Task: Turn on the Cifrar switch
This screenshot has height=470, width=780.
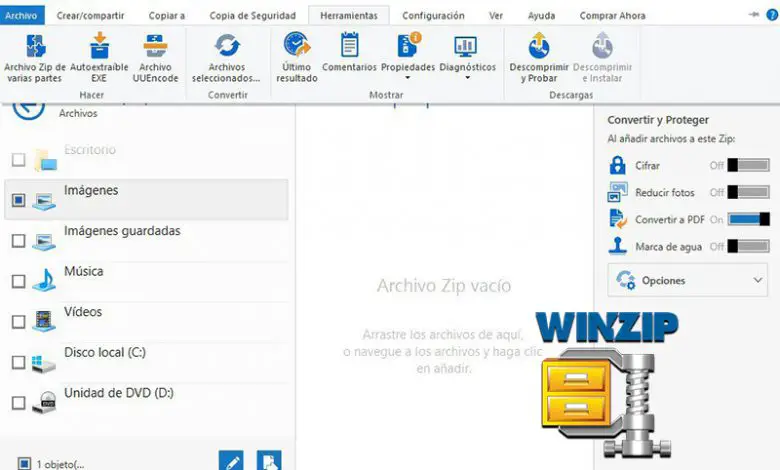Action: [x=748, y=165]
